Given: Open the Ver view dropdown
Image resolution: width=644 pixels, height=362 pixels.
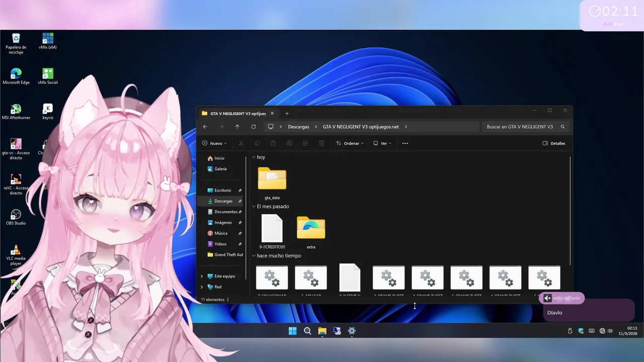Looking at the screenshot, I should [382, 143].
